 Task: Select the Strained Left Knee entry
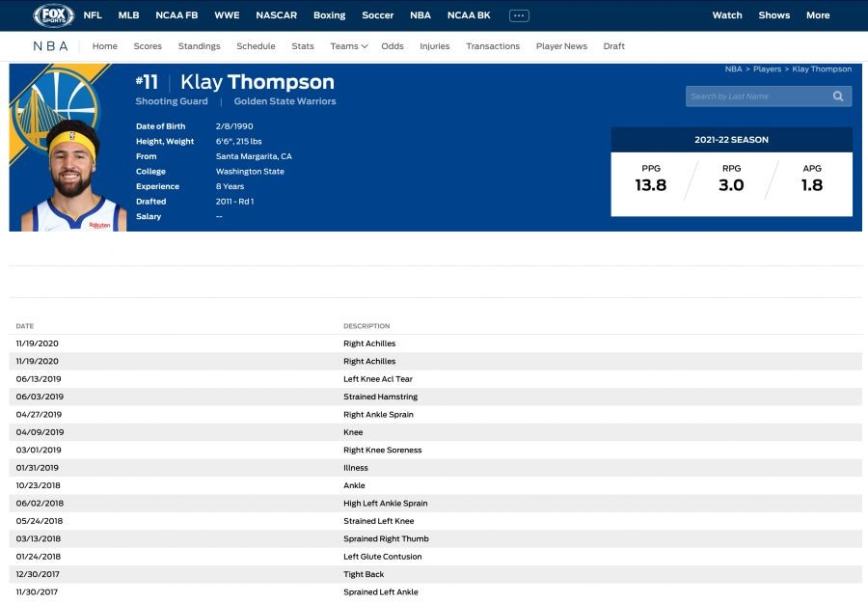pos(378,521)
